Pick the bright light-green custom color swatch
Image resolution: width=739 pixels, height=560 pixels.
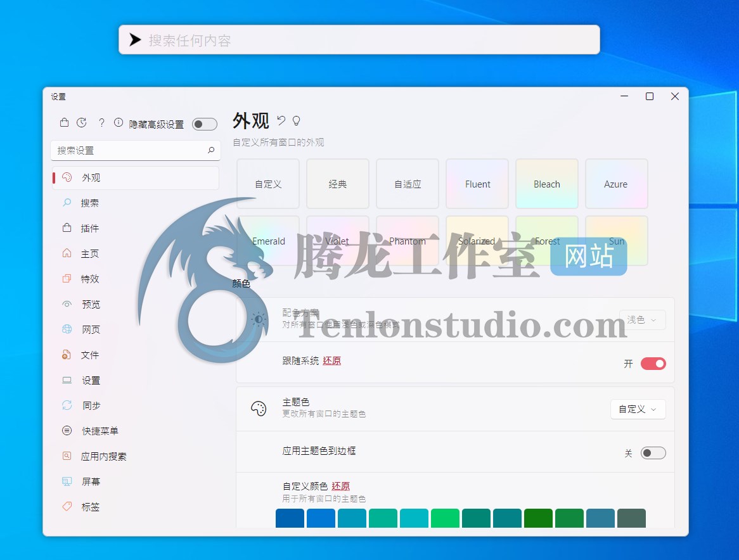coord(445,518)
